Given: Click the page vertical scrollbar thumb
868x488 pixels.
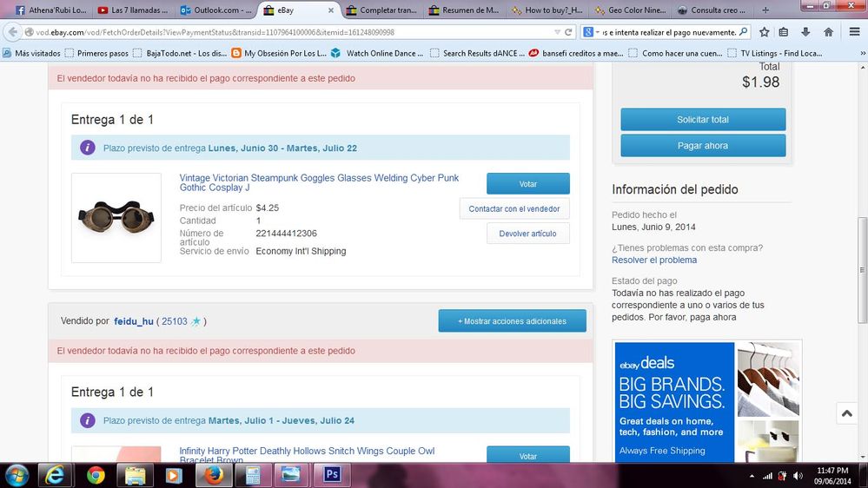Looking at the screenshot, I should coord(863,271).
